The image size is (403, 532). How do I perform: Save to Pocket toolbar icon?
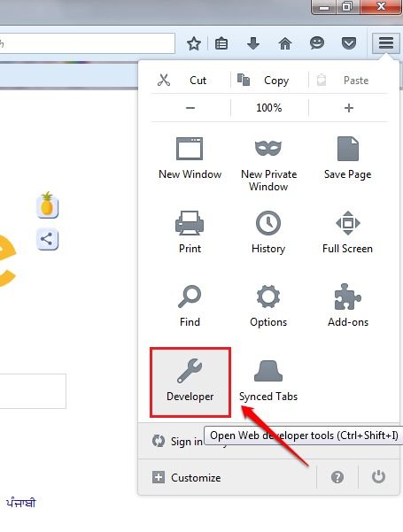coord(349,43)
